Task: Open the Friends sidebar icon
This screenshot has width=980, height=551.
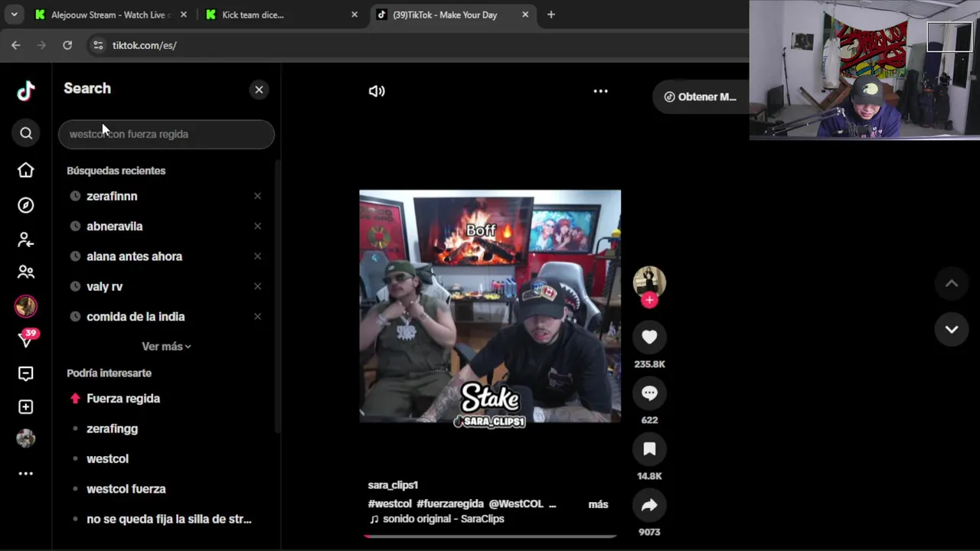Action: [x=26, y=272]
